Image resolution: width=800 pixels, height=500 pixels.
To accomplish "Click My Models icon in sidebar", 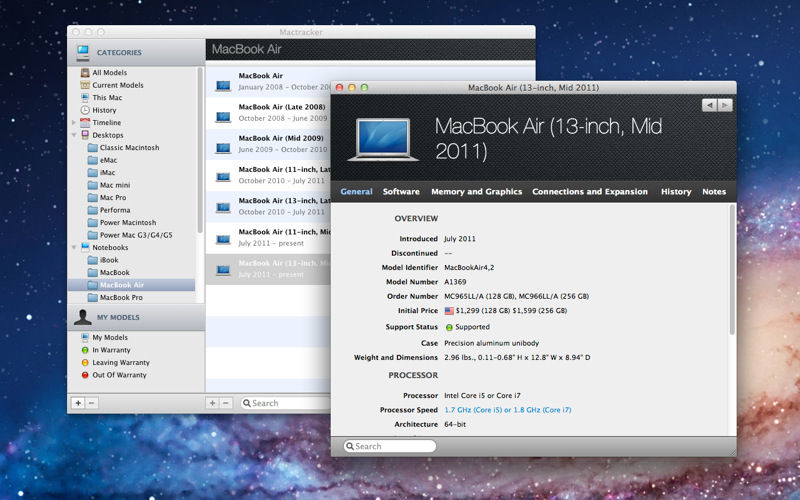I will [85, 338].
